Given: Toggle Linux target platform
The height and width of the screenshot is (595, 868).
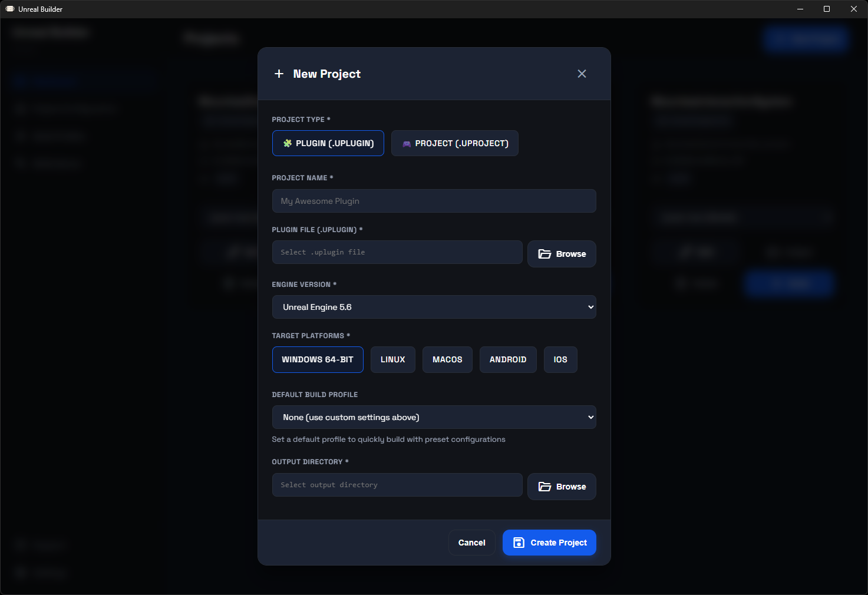Looking at the screenshot, I should tap(392, 359).
